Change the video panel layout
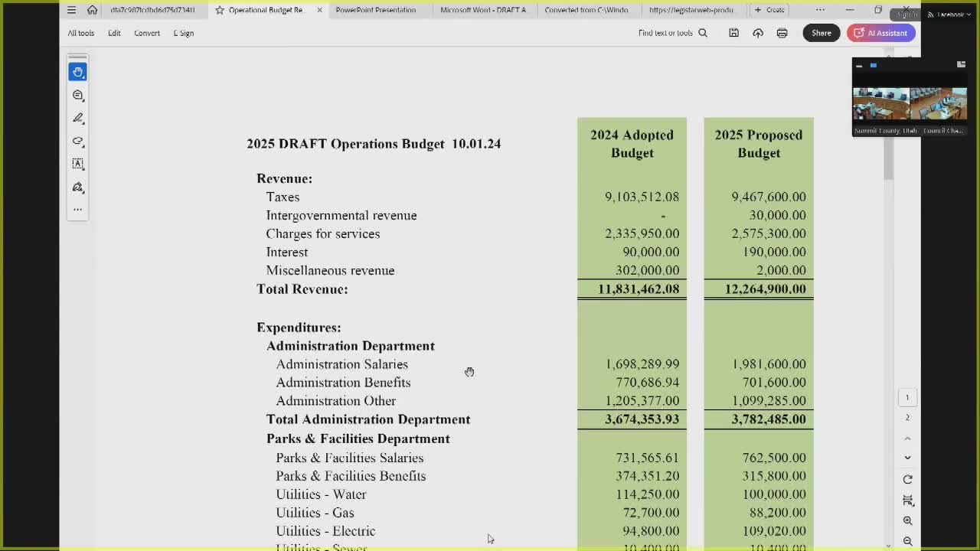 coord(961,65)
